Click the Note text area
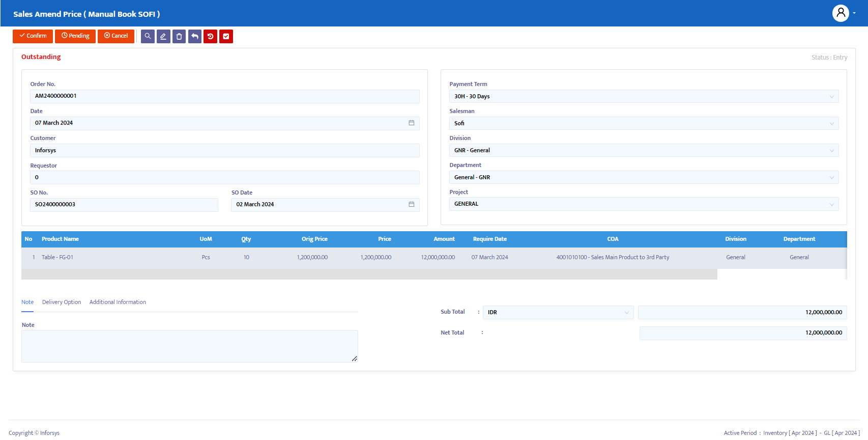 click(x=190, y=346)
